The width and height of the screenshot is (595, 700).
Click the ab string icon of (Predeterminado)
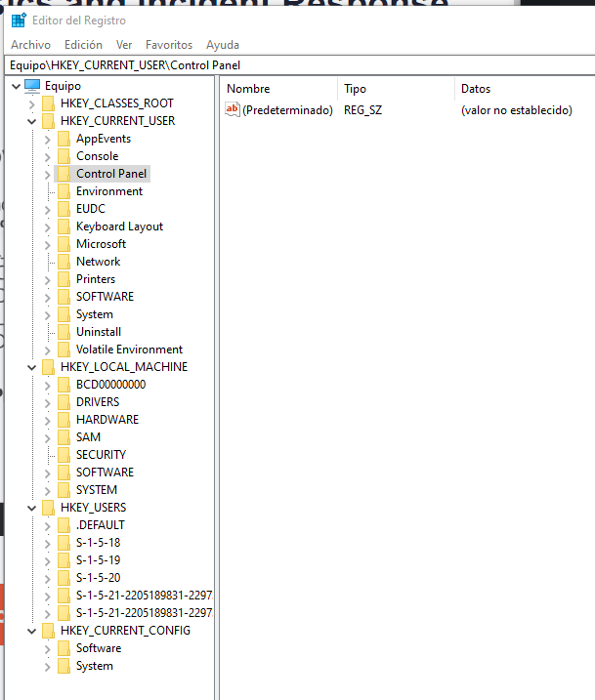[233, 109]
